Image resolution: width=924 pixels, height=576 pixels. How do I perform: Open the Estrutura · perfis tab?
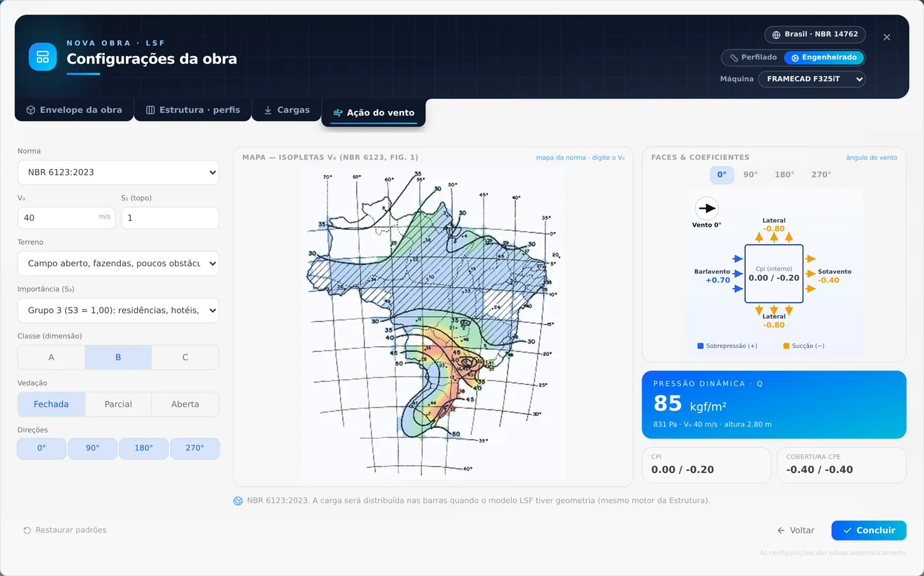pyautogui.click(x=193, y=110)
